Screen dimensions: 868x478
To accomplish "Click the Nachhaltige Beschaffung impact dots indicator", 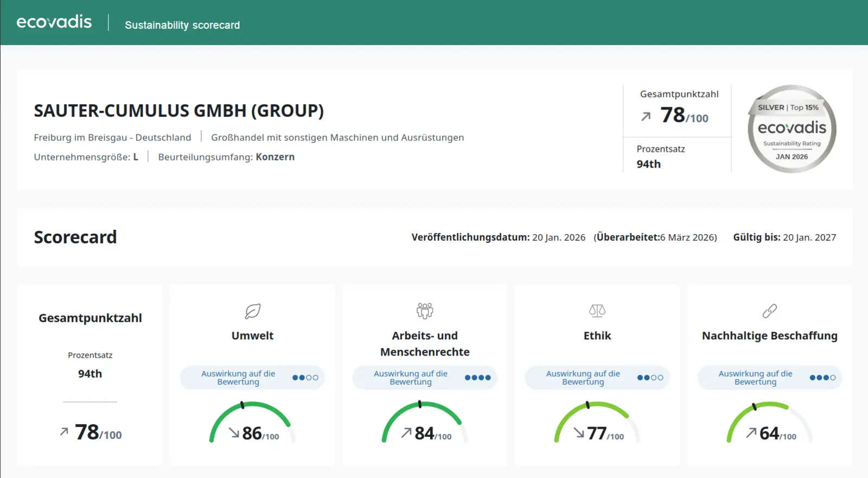I will [823, 378].
